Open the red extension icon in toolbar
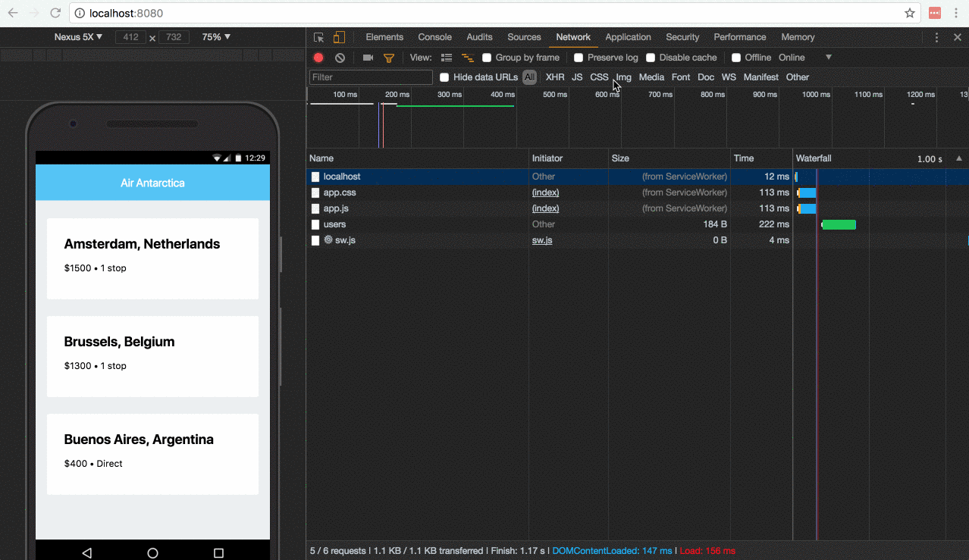The image size is (969, 560). pyautogui.click(x=935, y=13)
